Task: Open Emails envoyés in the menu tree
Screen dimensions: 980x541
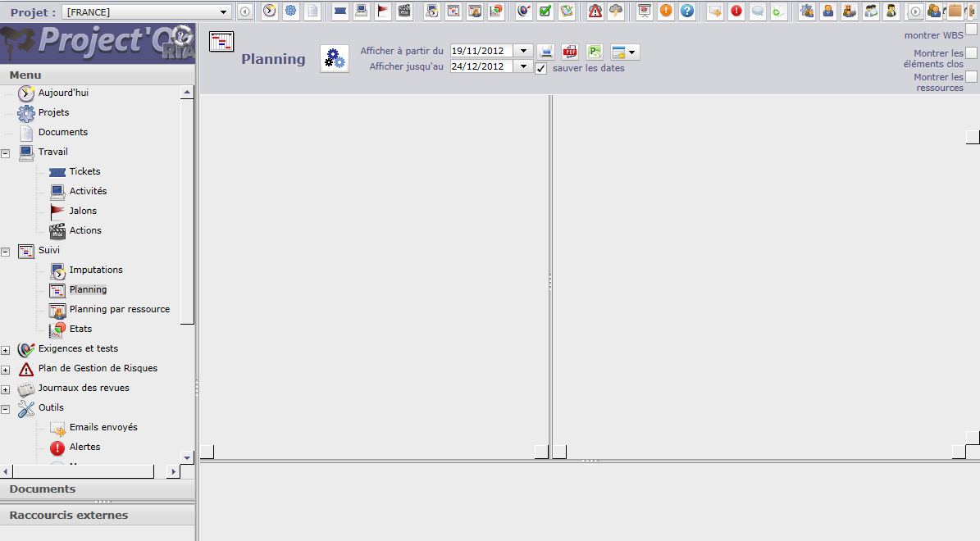Action: pyautogui.click(x=104, y=427)
